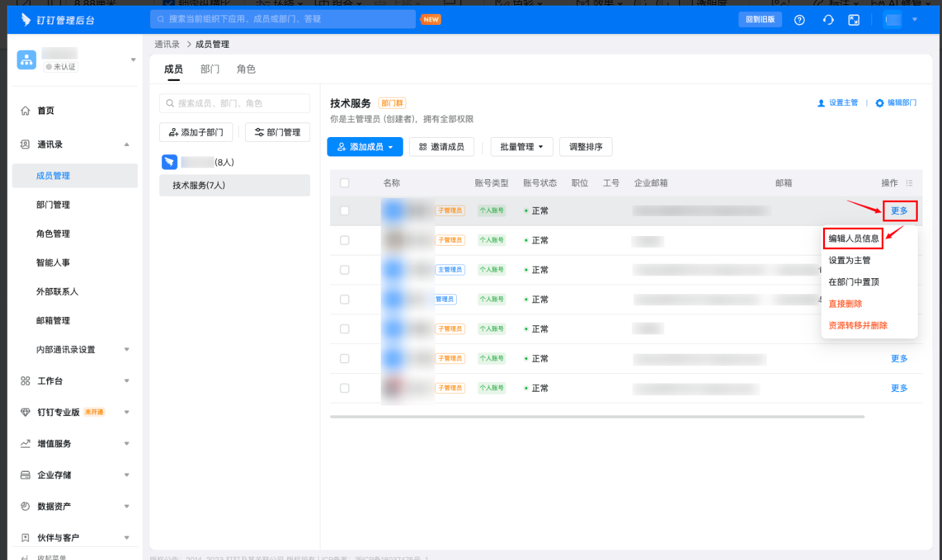Check the fourth member row checkbox
Screen dimensions: 942x560
pyautogui.click(x=345, y=299)
